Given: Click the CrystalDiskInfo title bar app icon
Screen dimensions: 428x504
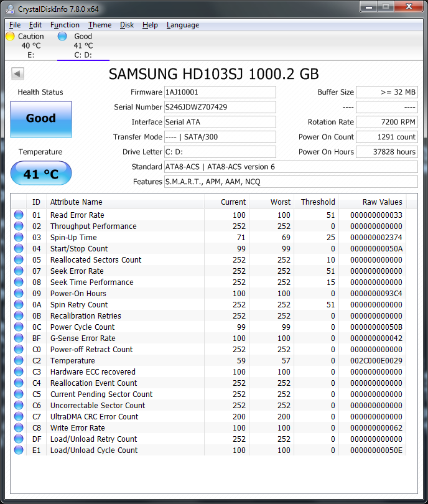Looking at the screenshot, I should coord(10,9).
